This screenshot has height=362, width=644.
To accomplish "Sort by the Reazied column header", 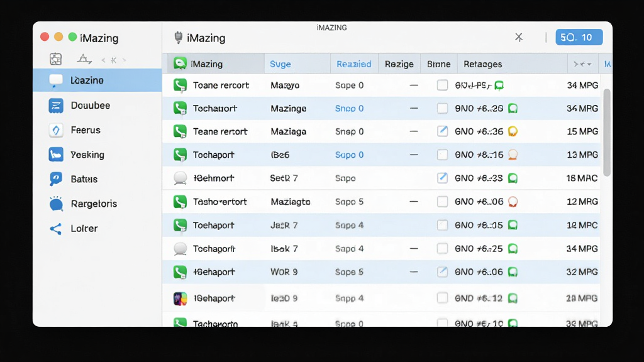I will 354,64.
